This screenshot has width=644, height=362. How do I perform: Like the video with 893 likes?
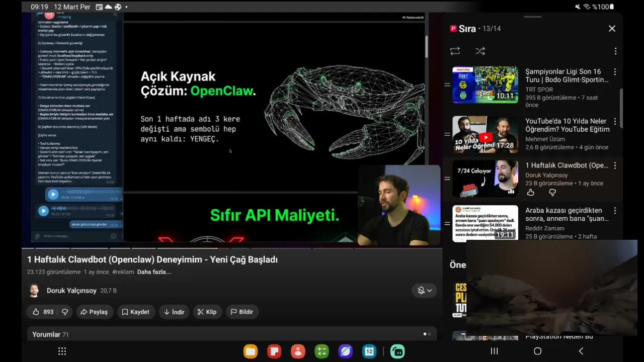point(43,312)
